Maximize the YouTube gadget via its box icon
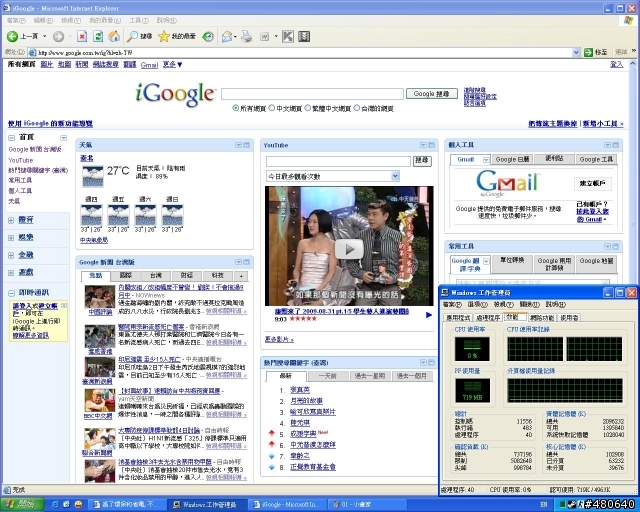Image resolution: width=640 pixels, height=512 pixels. [431, 145]
